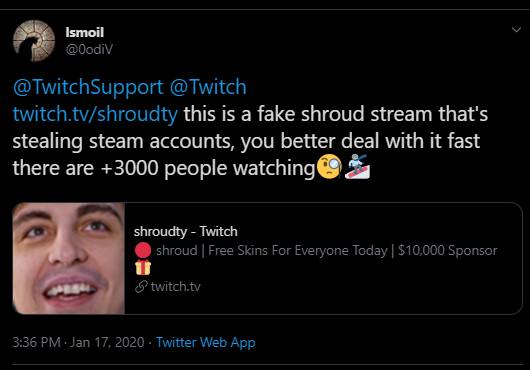
Task: Click the snowboarder emoji
Action: [357, 167]
